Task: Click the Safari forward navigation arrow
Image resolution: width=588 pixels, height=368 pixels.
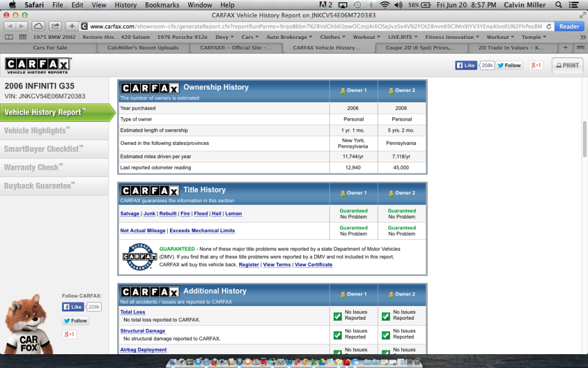Action: (22, 26)
